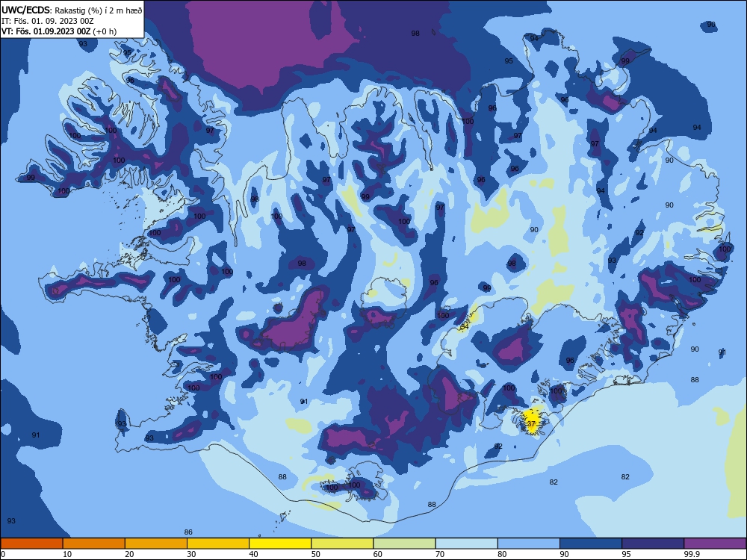Click the '80' legend scale label
747x560 pixels.
[502, 554]
